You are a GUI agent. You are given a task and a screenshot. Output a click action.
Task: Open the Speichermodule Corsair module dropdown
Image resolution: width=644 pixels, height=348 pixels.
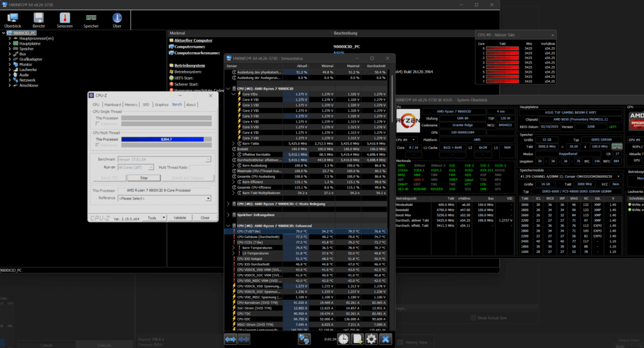(x=570, y=177)
